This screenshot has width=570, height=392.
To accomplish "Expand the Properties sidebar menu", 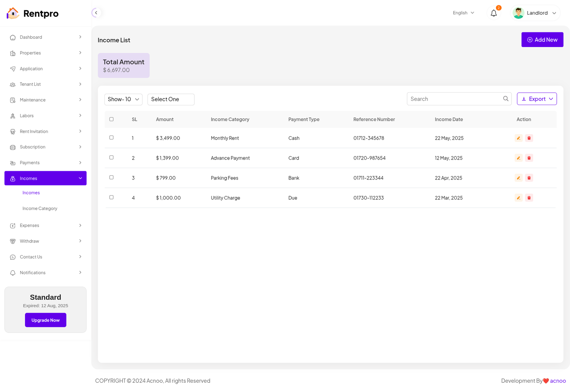I will [x=45, y=53].
